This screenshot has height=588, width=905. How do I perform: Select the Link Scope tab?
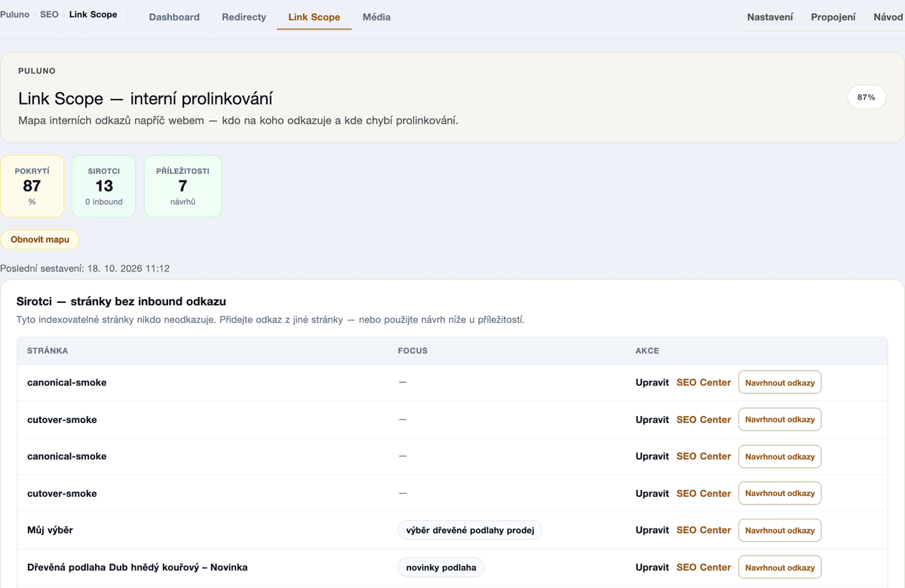point(314,17)
